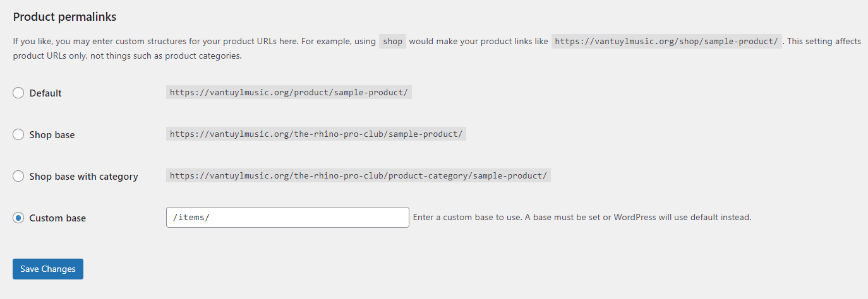
Task: Click the "Default" option label text
Action: click(x=45, y=93)
